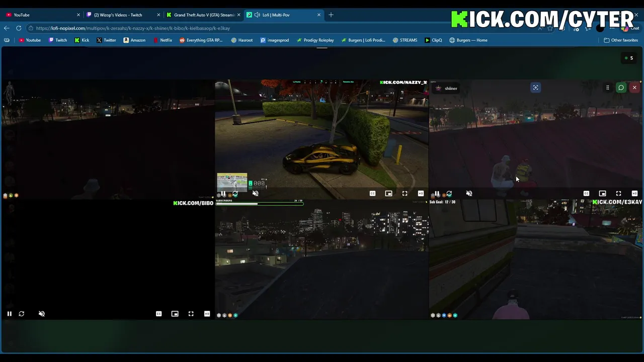644x362 pixels.
Task: Open chat for the shiiner stream
Action: [621, 88]
